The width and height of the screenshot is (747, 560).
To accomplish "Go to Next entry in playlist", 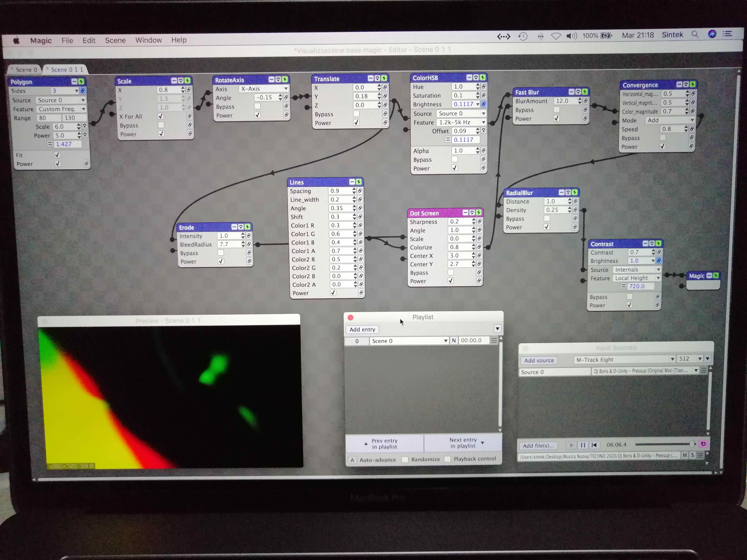I will click(x=463, y=443).
